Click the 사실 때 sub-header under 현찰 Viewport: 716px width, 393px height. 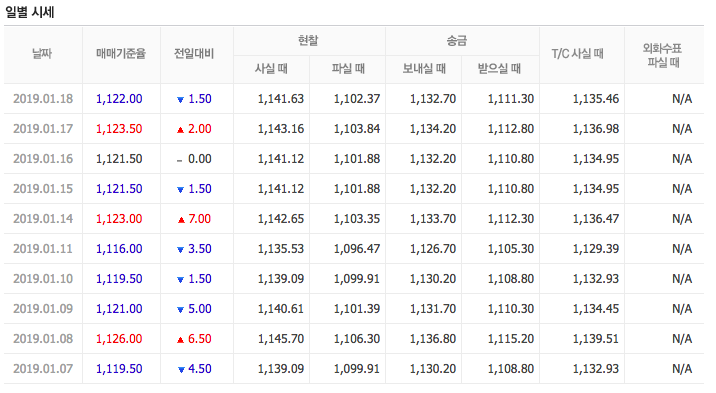tap(271, 69)
